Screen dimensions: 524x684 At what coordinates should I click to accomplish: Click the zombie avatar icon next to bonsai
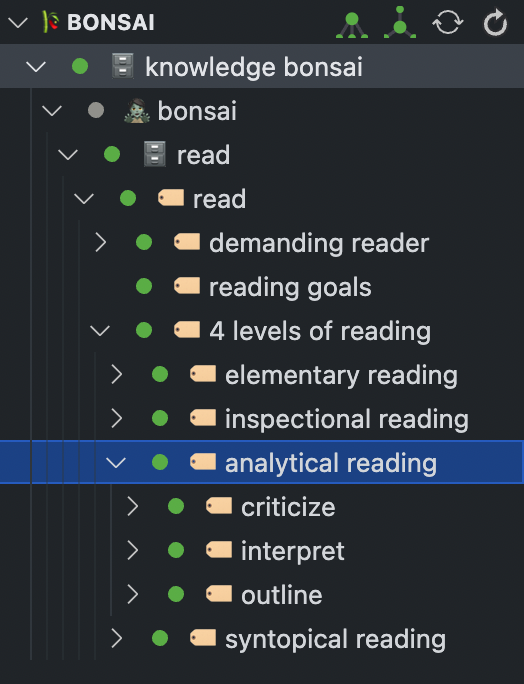tap(137, 111)
